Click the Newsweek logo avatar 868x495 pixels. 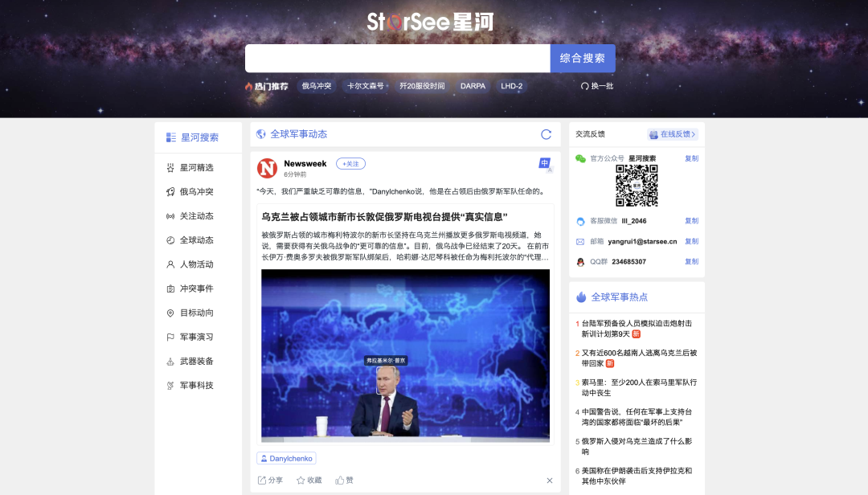pyautogui.click(x=267, y=168)
